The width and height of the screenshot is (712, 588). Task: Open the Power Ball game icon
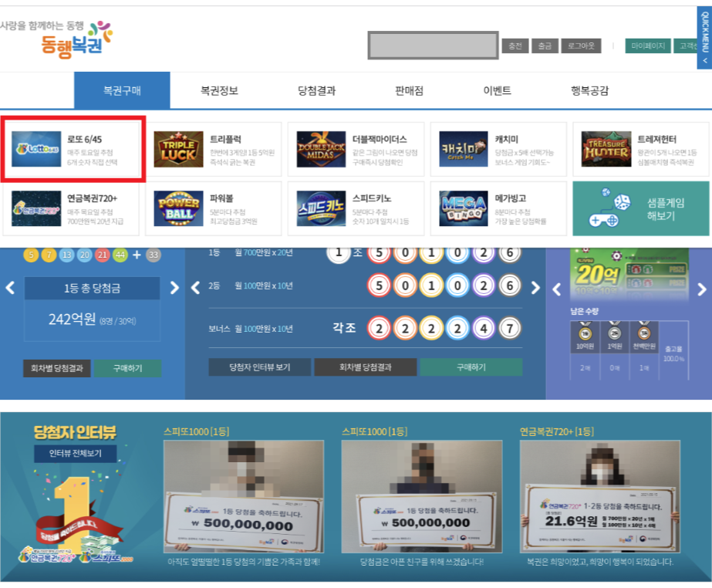[x=178, y=208]
